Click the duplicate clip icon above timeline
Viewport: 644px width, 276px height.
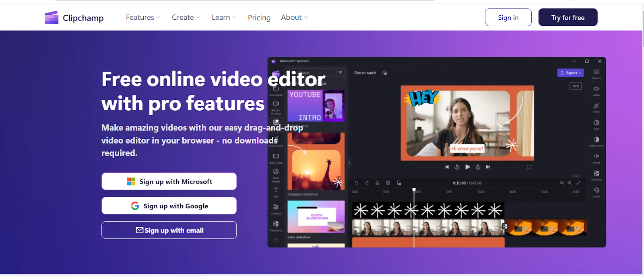click(399, 183)
